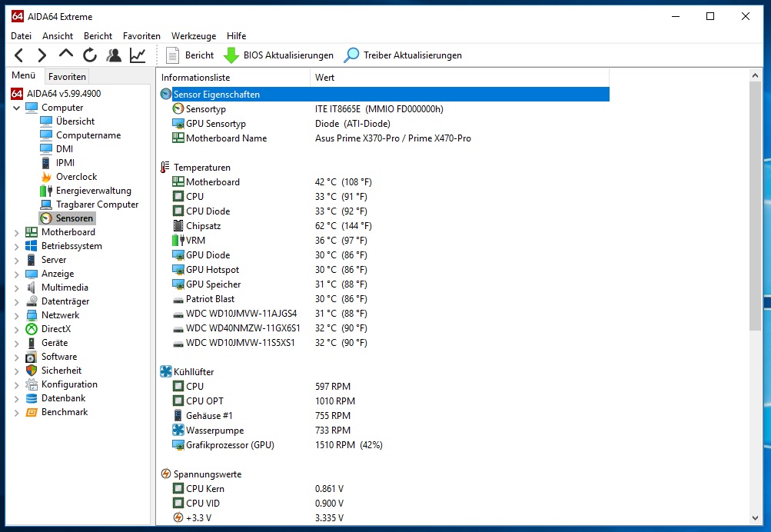Image resolution: width=771 pixels, height=532 pixels.
Task: Expand the Betriebssystem tree node
Action: tap(17, 246)
